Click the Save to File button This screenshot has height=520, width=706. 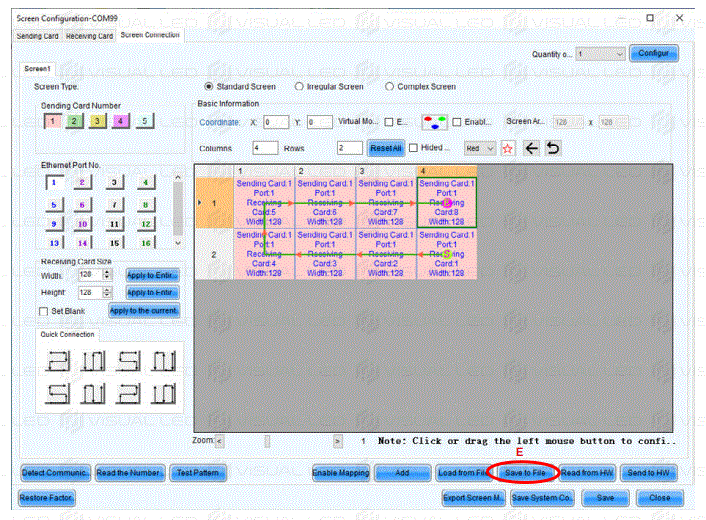point(525,473)
